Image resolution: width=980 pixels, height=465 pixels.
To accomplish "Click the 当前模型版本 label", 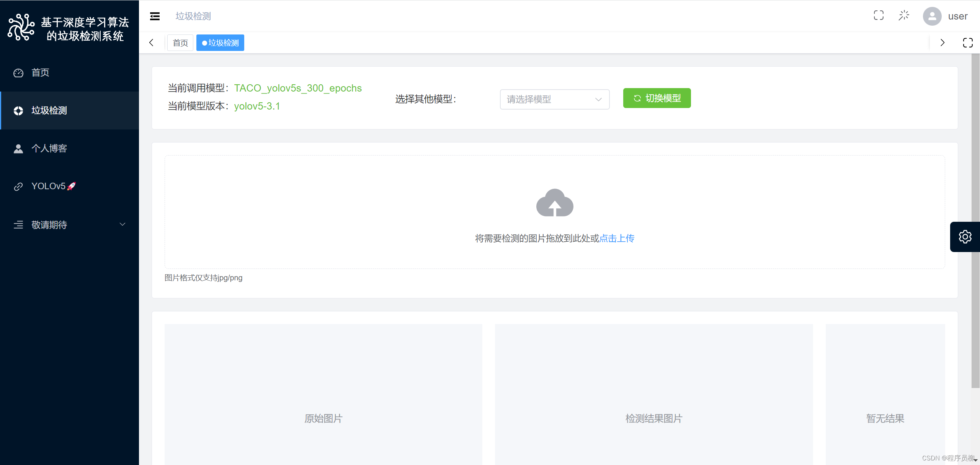I will [198, 106].
